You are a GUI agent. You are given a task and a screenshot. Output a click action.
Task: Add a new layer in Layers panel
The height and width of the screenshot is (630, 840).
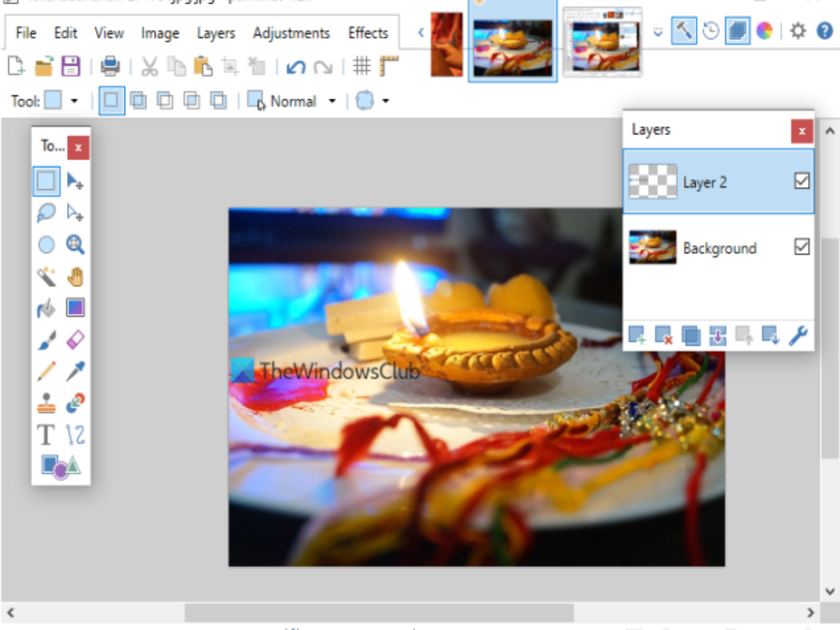[637, 335]
